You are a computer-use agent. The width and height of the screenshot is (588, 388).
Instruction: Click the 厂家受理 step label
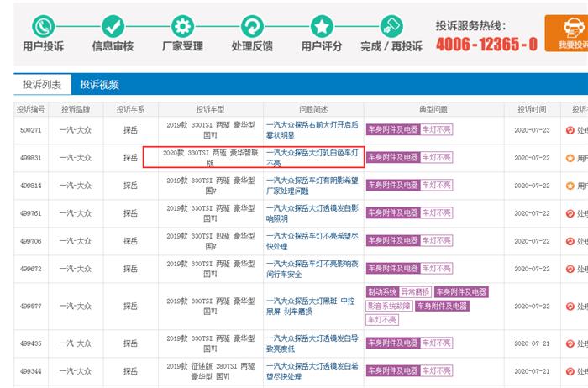[x=182, y=46]
